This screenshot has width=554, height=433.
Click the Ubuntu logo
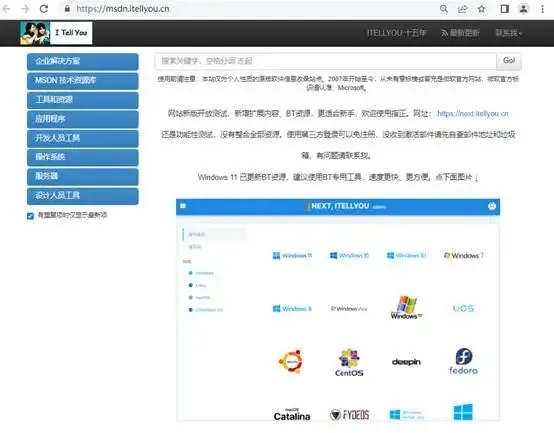tap(291, 361)
